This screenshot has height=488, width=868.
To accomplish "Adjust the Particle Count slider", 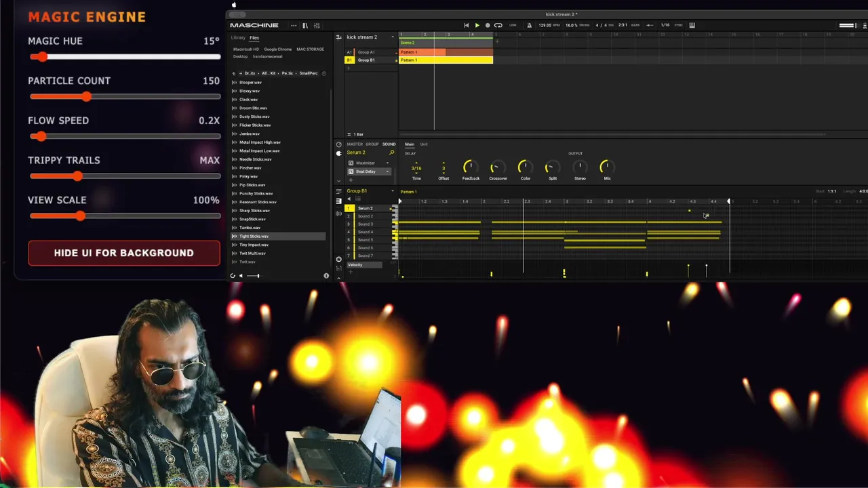I will [125, 97].
